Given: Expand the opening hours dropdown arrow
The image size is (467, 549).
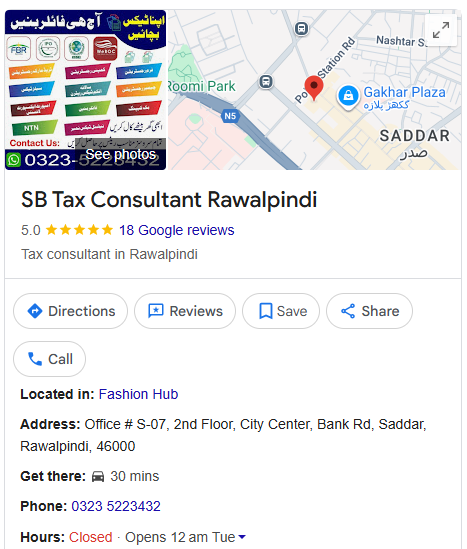Looking at the screenshot, I should (x=242, y=536).
